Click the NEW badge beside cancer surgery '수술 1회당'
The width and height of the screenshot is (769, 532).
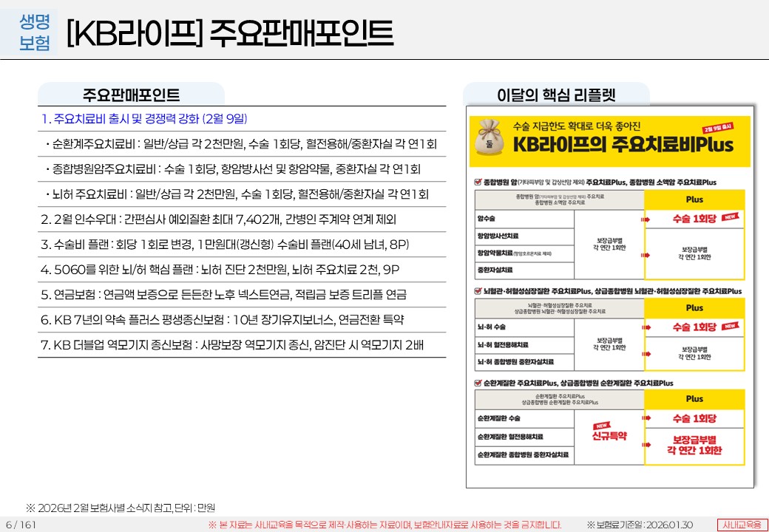point(731,217)
